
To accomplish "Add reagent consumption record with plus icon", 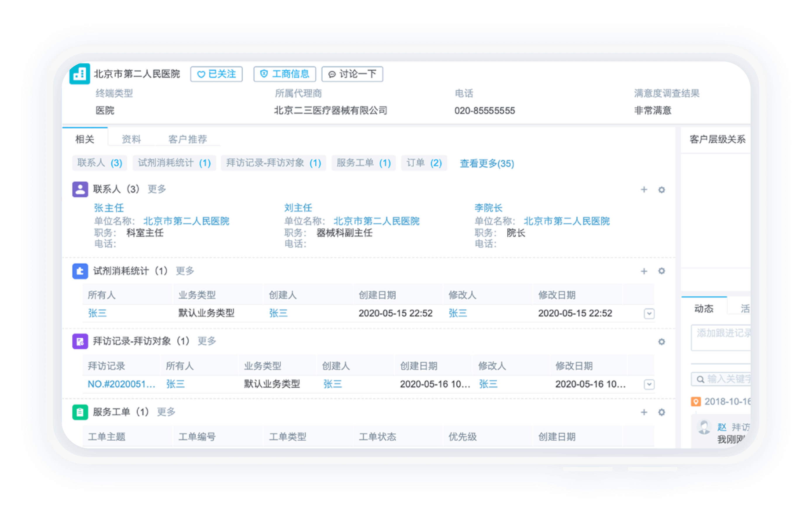I will pyautogui.click(x=644, y=271).
